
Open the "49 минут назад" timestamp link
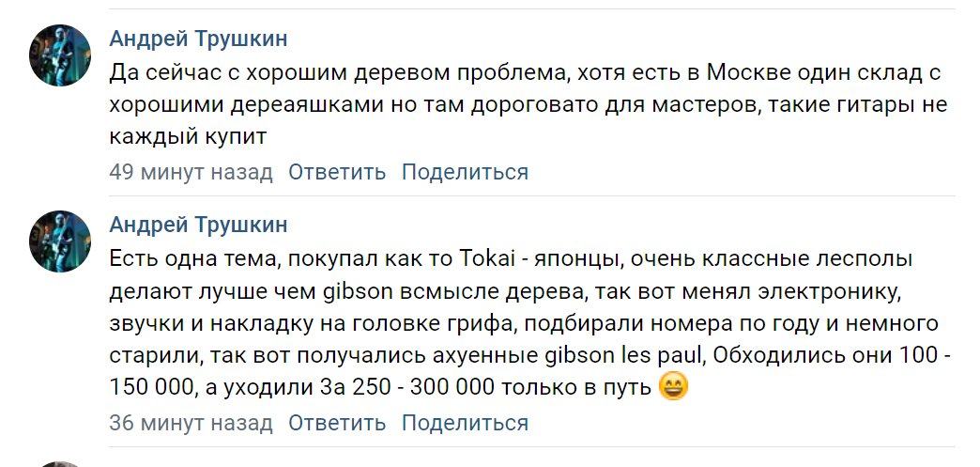pyautogui.click(x=191, y=172)
